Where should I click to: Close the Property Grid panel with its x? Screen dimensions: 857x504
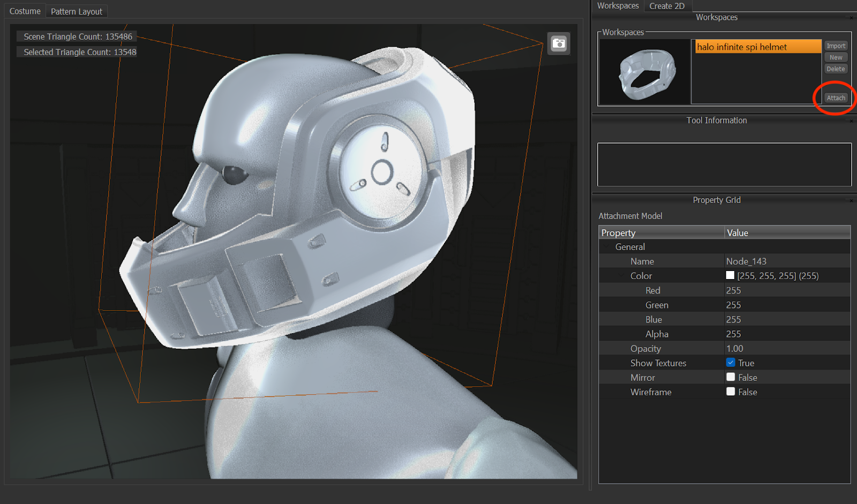(851, 200)
